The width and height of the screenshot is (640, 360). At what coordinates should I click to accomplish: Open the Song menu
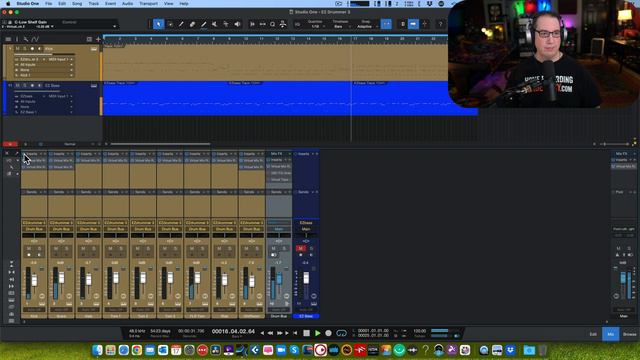(77, 4)
